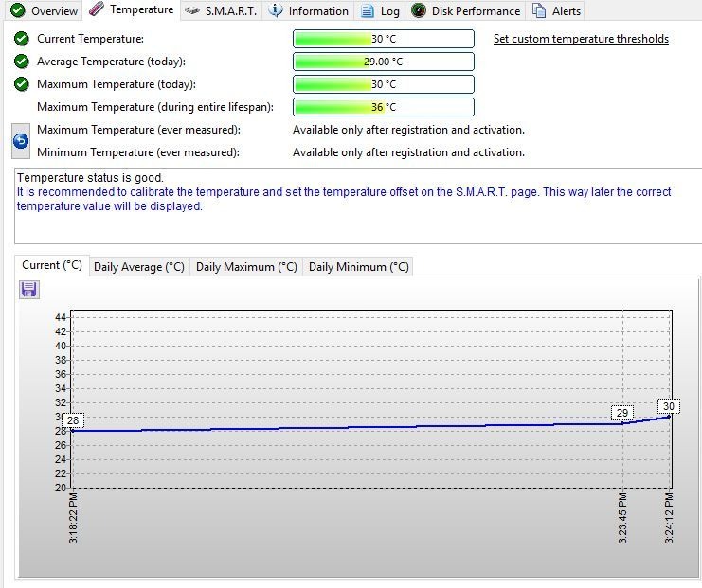Click Set custom temperature thresholds link

pos(581,39)
